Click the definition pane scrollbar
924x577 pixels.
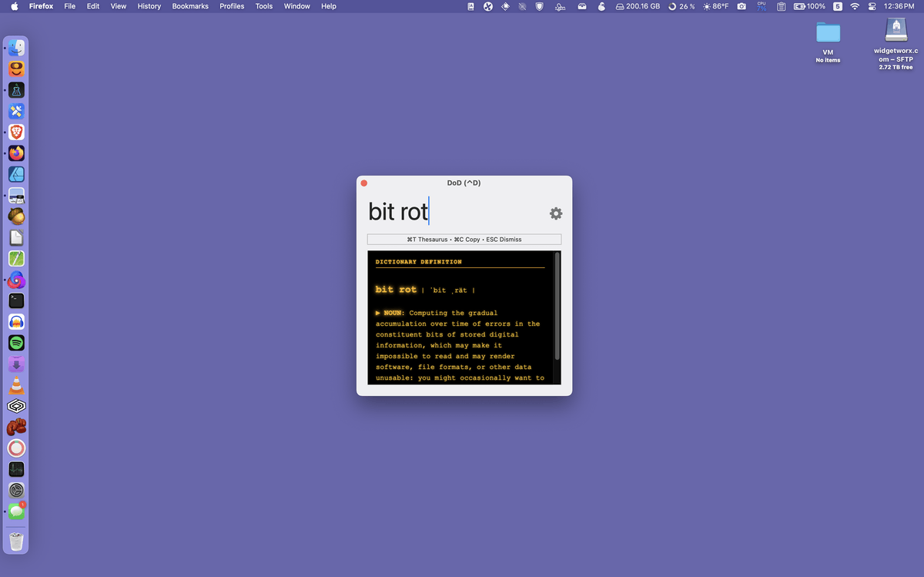tap(557, 306)
